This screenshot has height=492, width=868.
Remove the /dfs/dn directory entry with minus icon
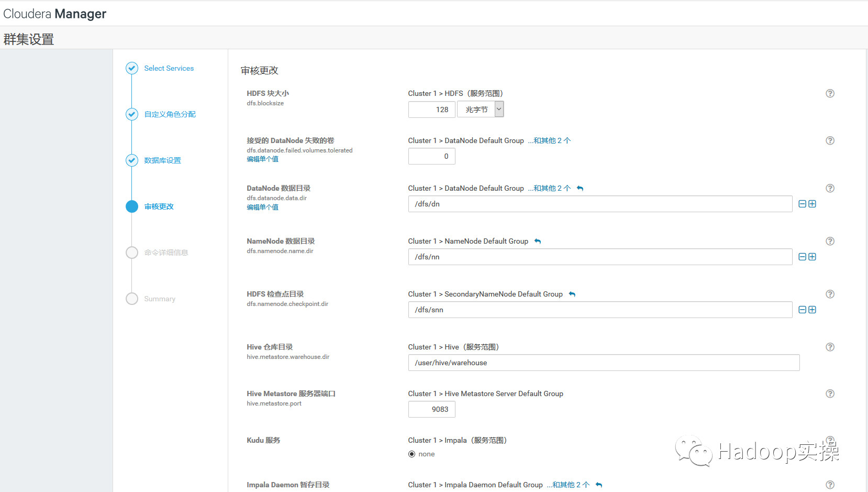coord(802,204)
